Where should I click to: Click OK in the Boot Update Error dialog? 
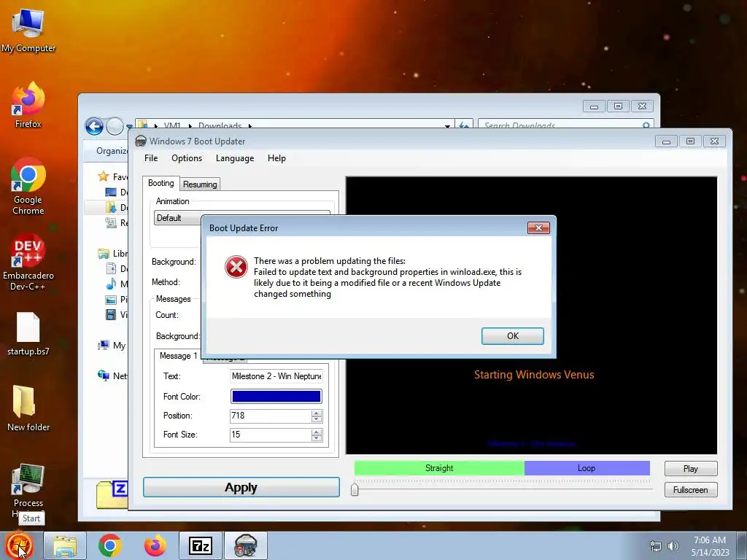coord(512,335)
